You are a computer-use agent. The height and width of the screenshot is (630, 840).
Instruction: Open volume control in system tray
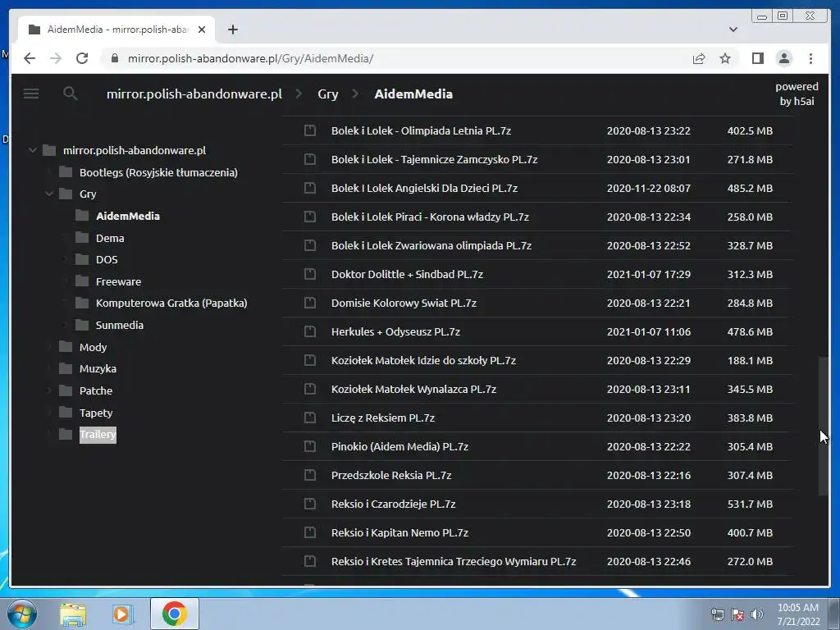[x=757, y=614]
